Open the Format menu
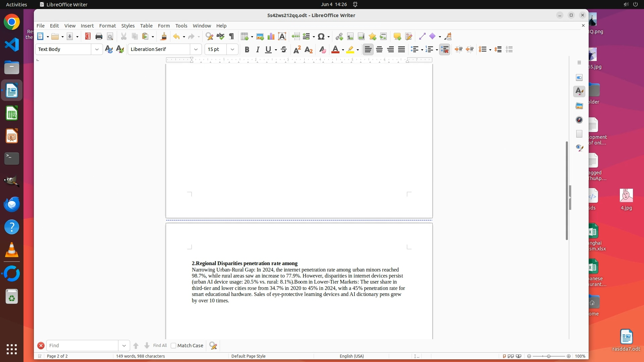This screenshot has height=362, width=644. point(107,26)
